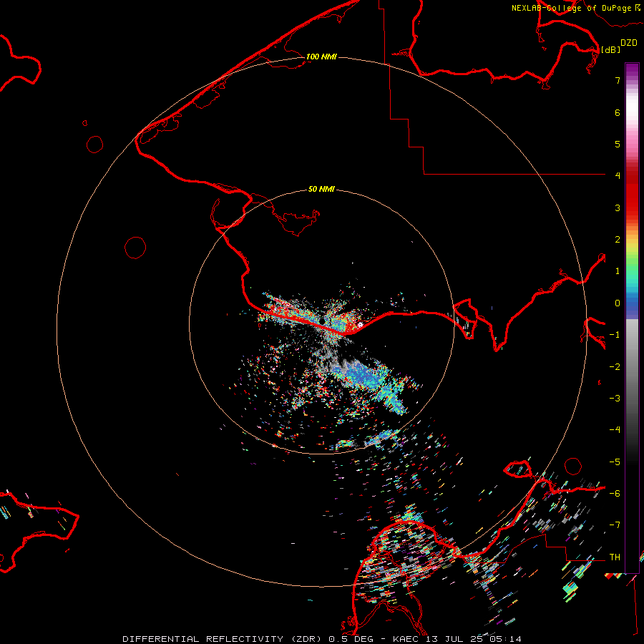644x644 pixels.
Task: Select the positive 1 label on the dB scale
Action: 618,271
